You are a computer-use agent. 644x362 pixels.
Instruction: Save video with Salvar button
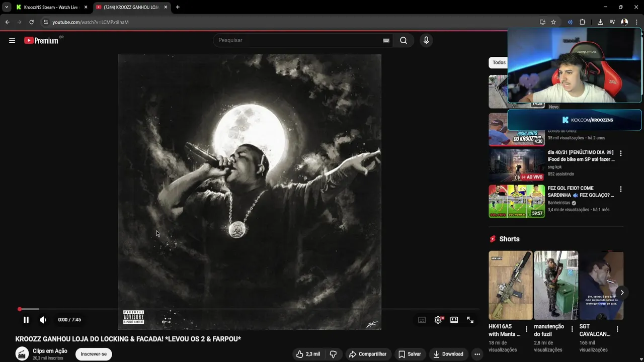click(x=410, y=354)
